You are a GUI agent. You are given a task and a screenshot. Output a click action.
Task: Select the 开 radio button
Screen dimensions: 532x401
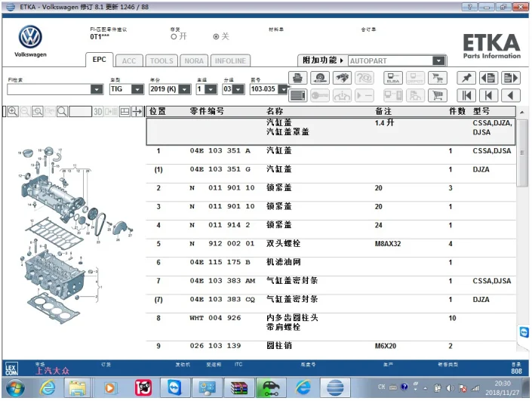(x=174, y=37)
